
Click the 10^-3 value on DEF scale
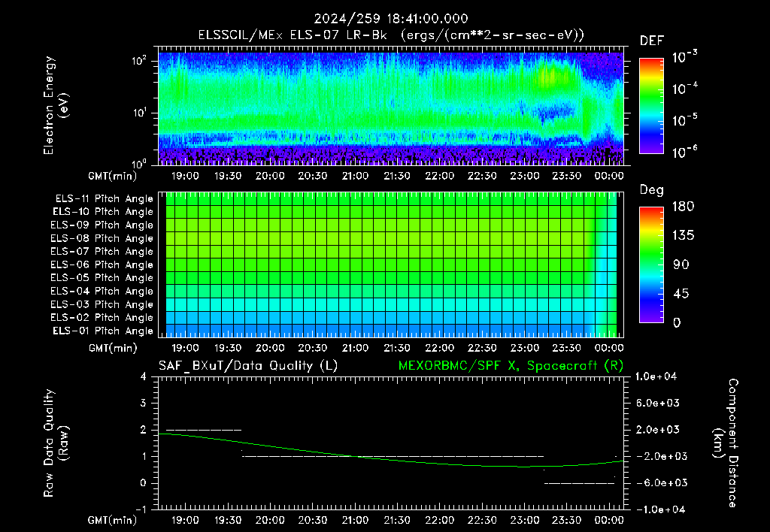tap(684, 57)
